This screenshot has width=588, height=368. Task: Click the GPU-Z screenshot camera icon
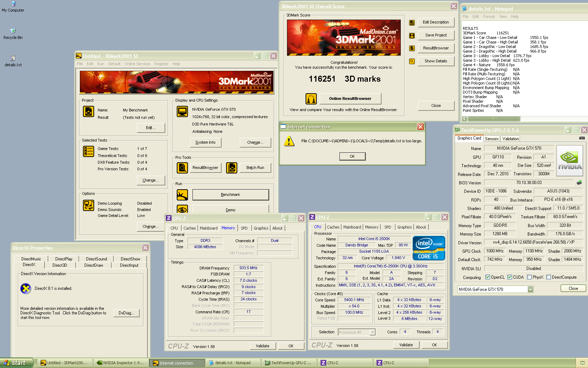(582, 138)
